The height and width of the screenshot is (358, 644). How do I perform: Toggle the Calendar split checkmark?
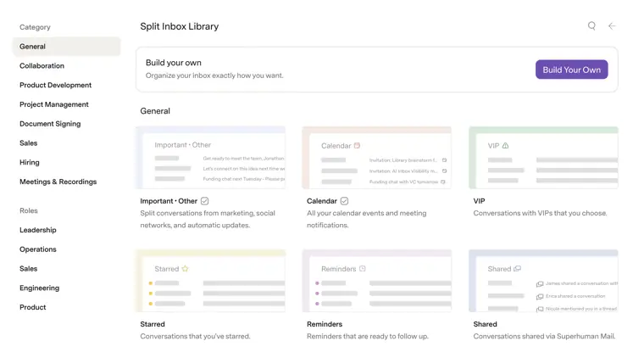click(344, 201)
